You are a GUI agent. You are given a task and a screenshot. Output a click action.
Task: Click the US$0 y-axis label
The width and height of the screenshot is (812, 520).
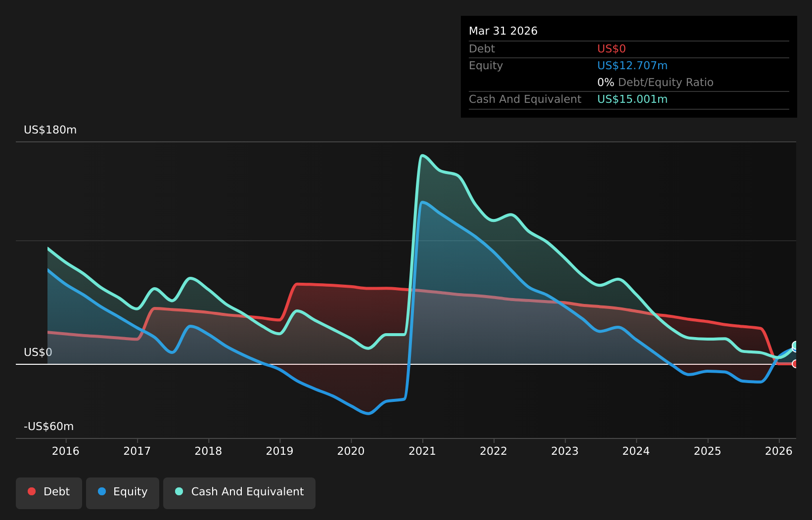(x=38, y=352)
